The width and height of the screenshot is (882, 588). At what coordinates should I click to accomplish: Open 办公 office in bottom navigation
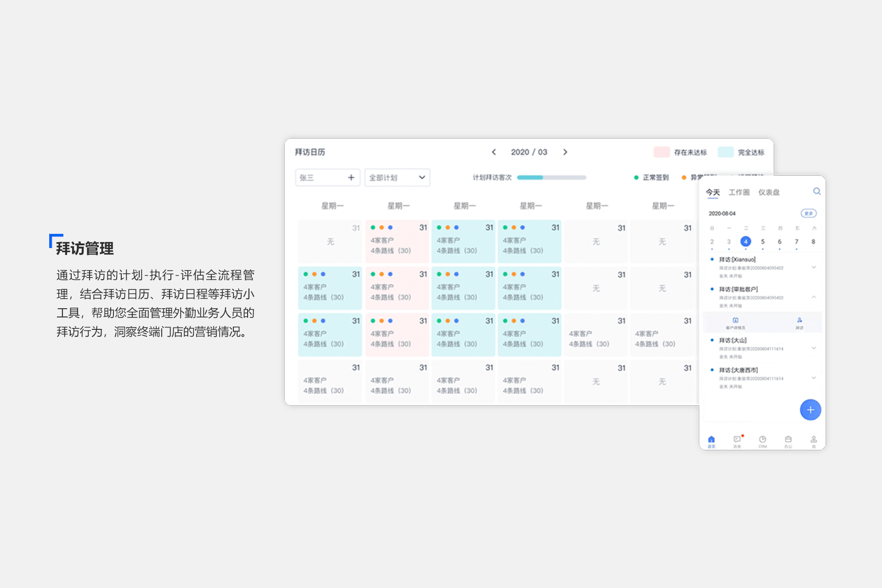point(788,441)
